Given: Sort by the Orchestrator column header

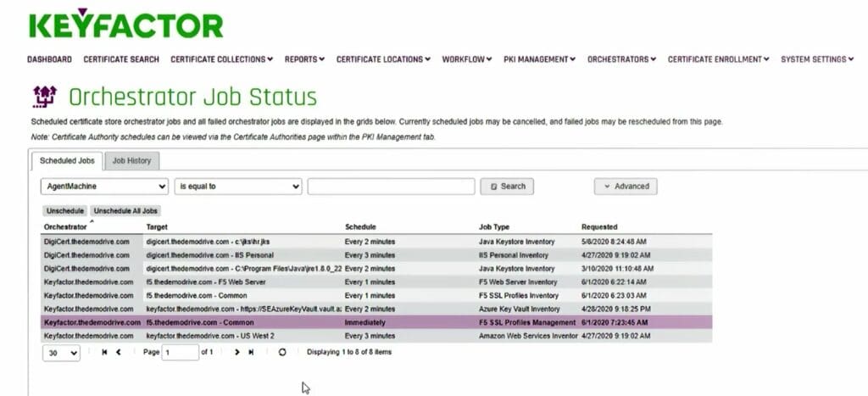Looking at the screenshot, I should pos(65,227).
